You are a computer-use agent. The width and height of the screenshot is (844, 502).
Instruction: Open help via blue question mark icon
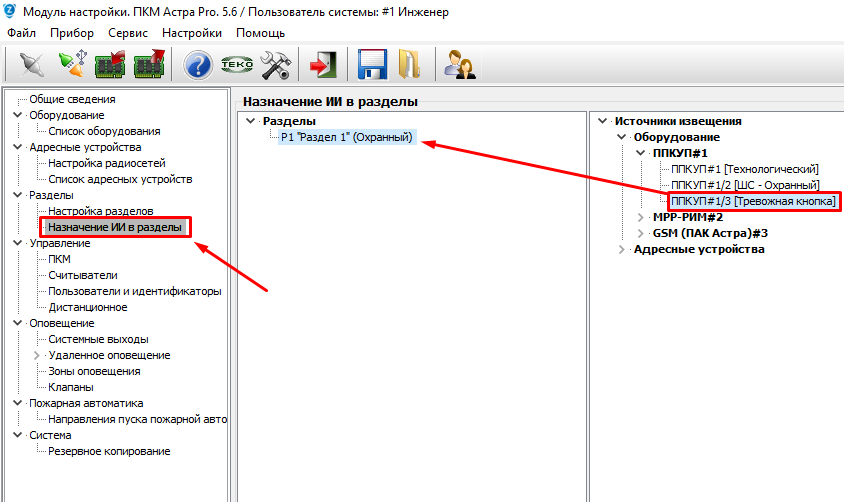(198, 65)
